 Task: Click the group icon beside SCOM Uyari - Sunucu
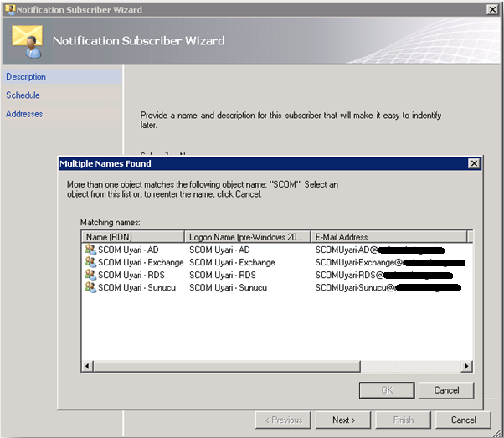tap(90, 287)
